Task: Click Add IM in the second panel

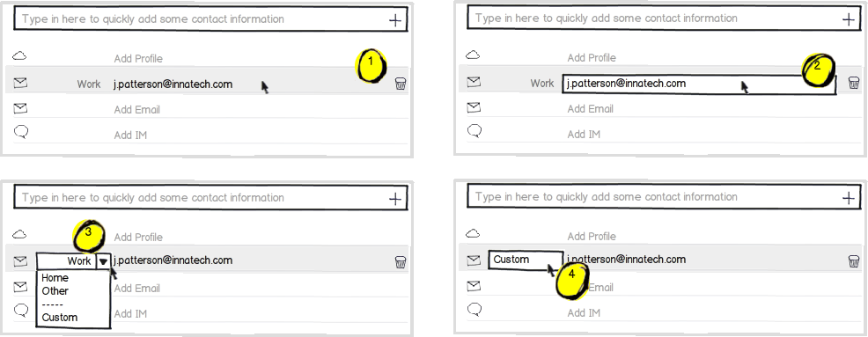Action: [x=584, y=134]
